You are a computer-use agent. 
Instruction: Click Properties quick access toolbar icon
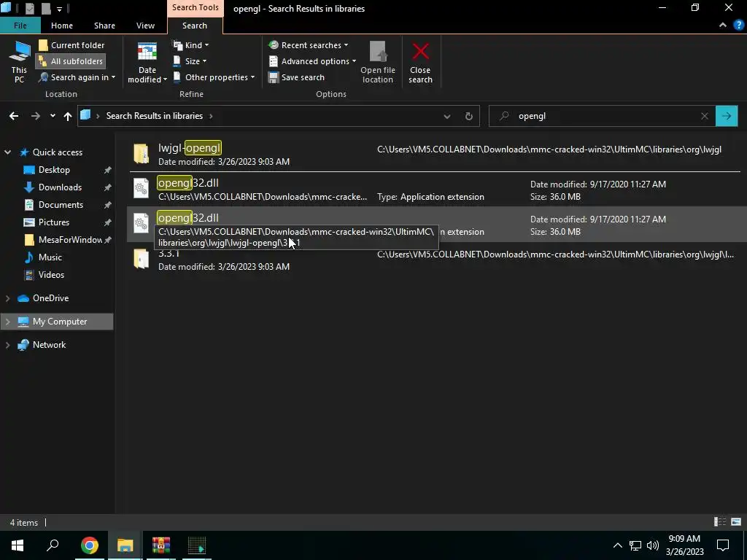click(x=29, y=8)
